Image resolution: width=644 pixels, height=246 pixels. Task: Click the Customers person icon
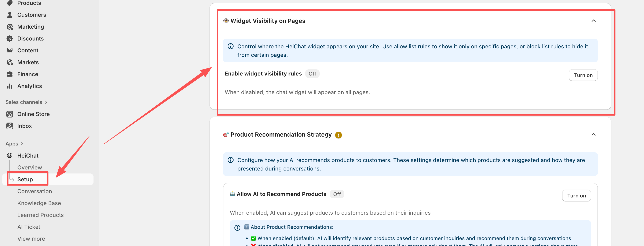pos(10,15)
